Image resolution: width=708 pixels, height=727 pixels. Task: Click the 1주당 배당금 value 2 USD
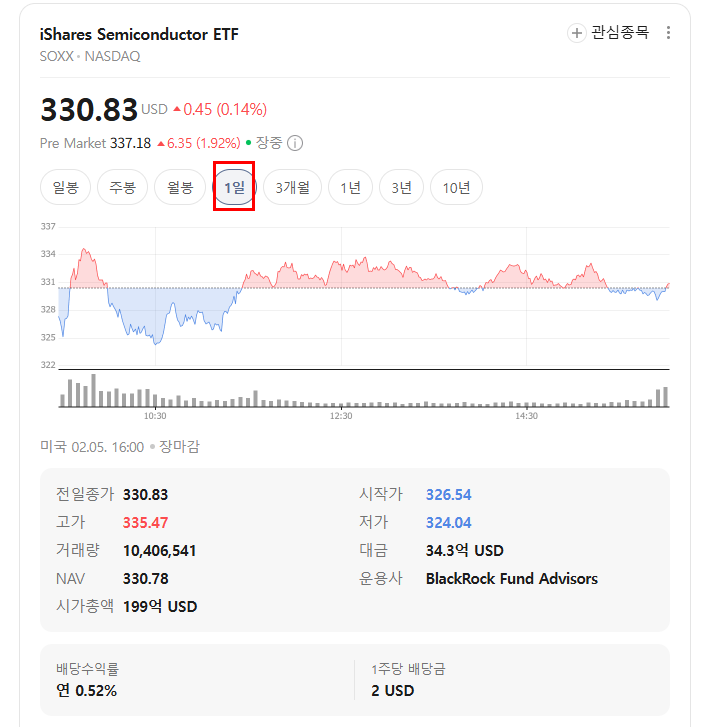coord(392,691)
